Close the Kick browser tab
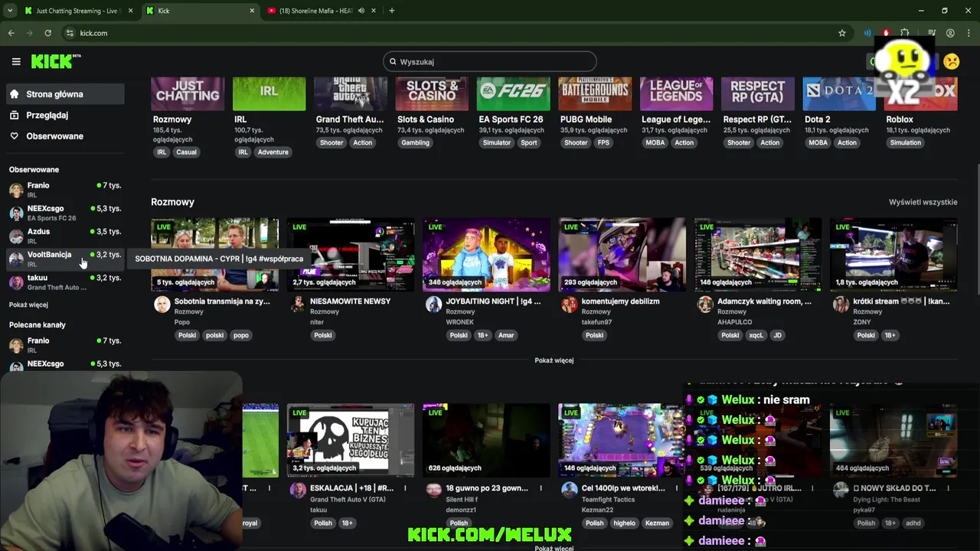The image size is (980, 551). pyautogui.click(x=252, y=11)
